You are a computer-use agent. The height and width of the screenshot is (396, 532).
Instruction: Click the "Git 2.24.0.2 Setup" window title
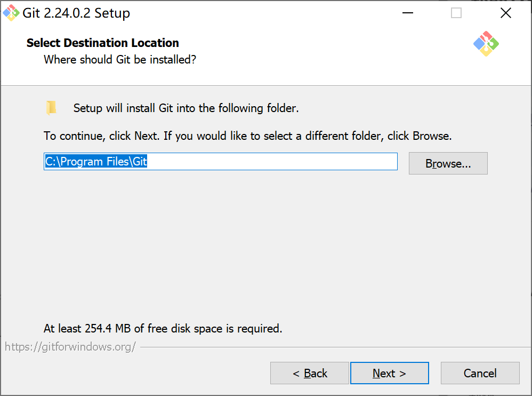(76, 13)
